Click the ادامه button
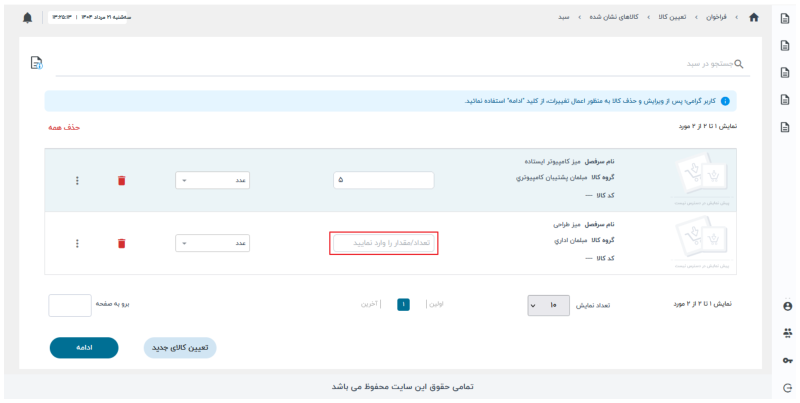This screenshot has width=800, height=403. (x=84, y=348)
